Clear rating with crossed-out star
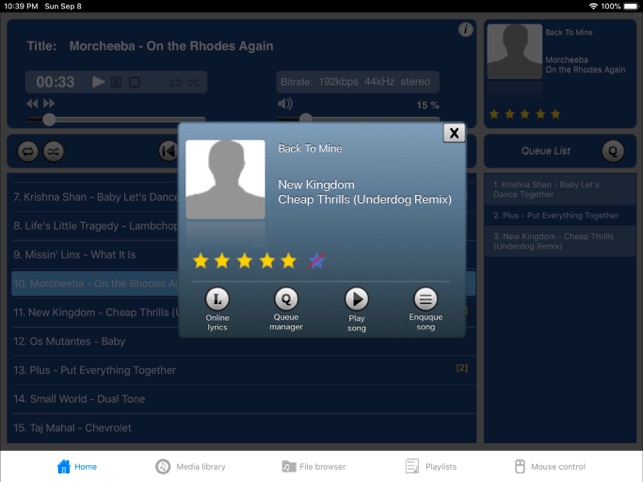The height and width of the screenshot is (482, 643). pyautogui.click(x=316, y=260)
